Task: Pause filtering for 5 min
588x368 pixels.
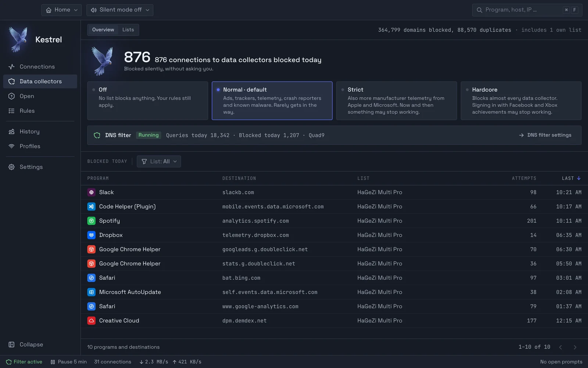Action: coord(69,362)
